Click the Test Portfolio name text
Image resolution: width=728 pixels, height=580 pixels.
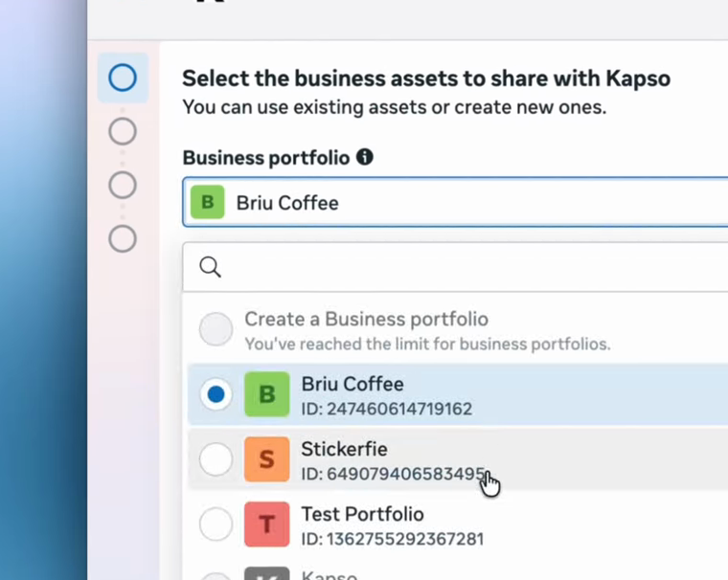[x=363, y=514]
